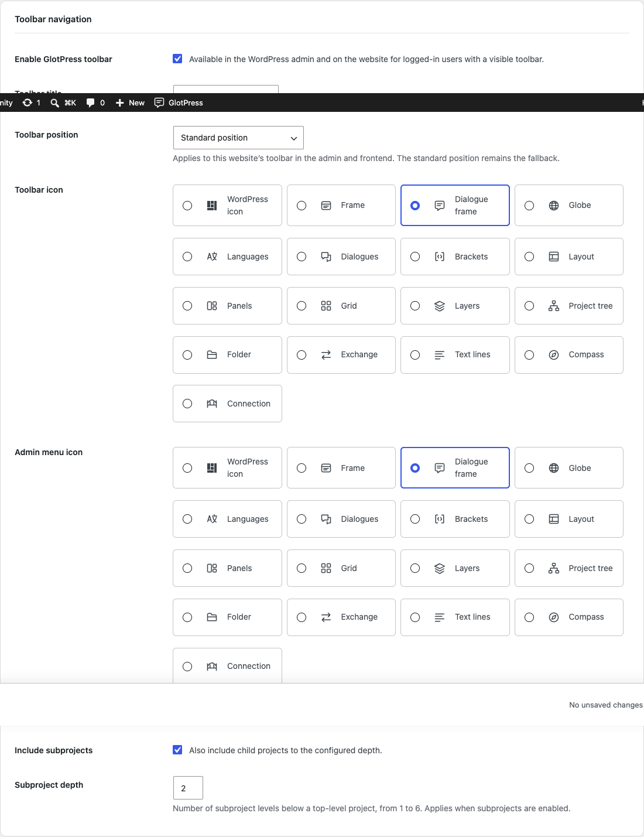Select Grid radio for Toolbar icon
Image resolution: width=644 pixels, height=837 pixels.
[302, 306]
